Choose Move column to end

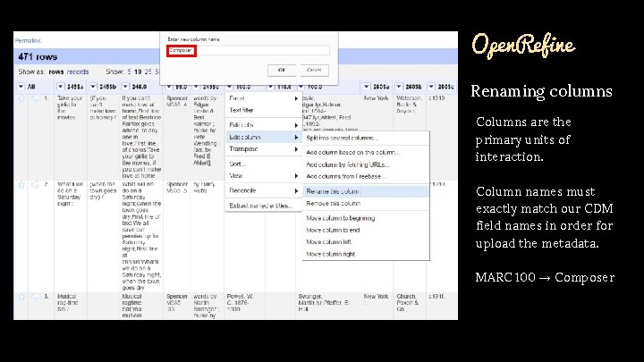(x=366, y=231)
